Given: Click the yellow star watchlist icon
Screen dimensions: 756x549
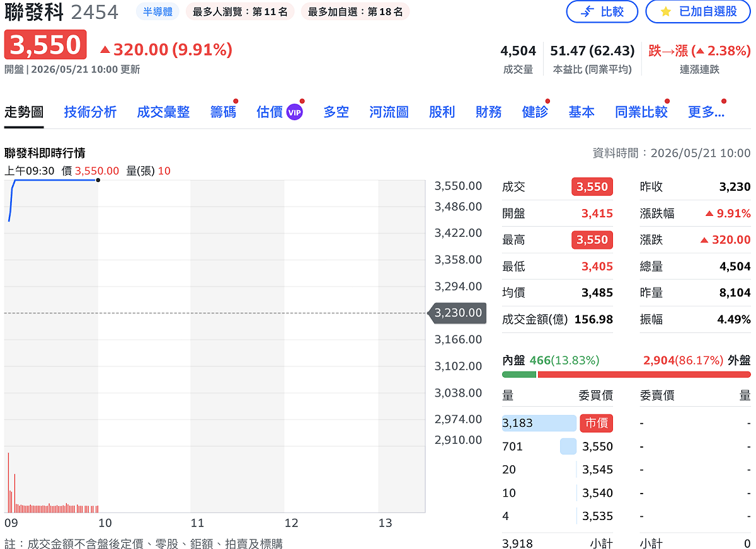Looking at the screenshot, I should click(665, 11).
